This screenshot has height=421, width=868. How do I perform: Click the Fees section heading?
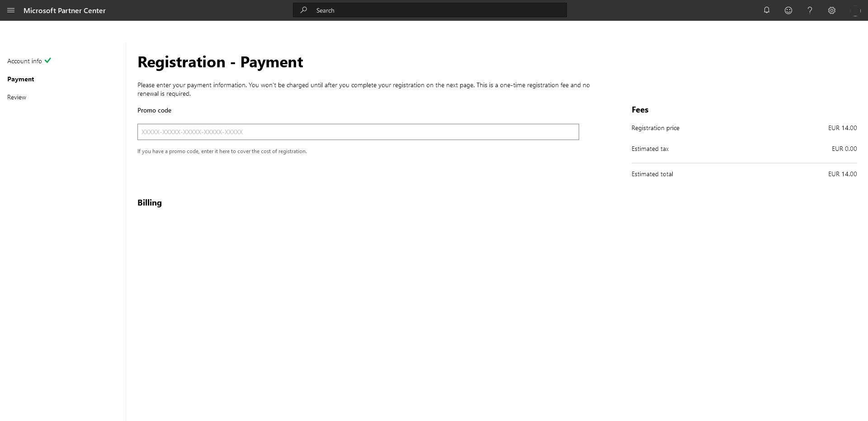click(x=640, y=109)
